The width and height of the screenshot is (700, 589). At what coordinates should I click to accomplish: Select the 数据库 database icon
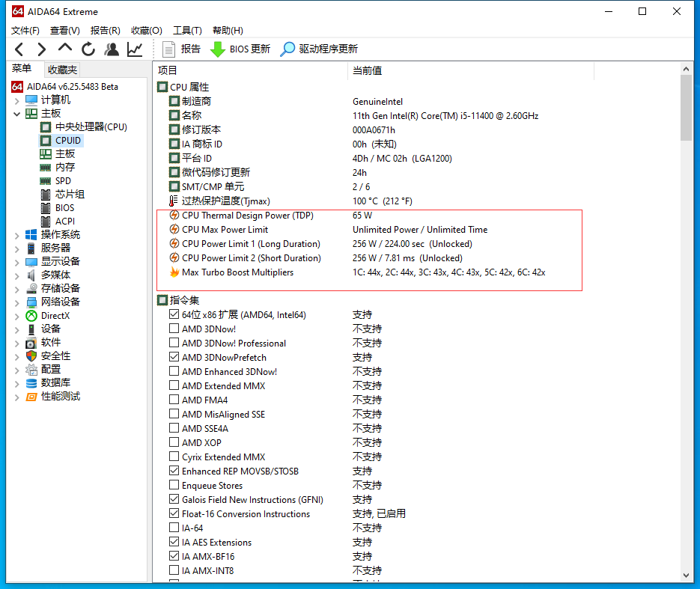tap(31, 383)
